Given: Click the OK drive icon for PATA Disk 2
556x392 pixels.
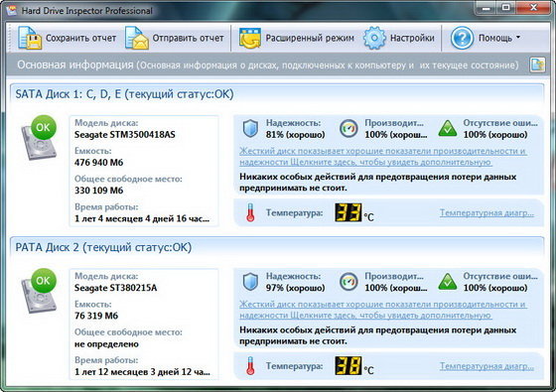Looking at the screenshot, I should point(39,291).
